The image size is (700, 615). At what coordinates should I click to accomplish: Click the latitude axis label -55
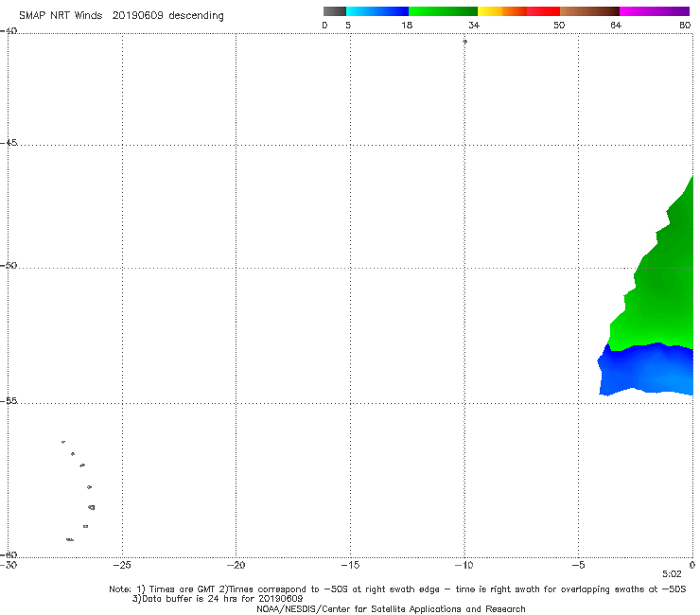(x=9, y=401)
